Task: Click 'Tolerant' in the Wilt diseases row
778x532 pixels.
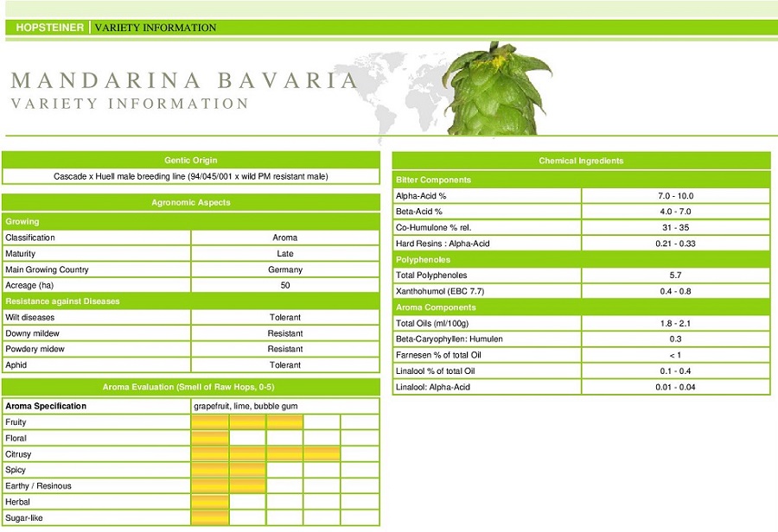Action: click(x=284, y=317)
